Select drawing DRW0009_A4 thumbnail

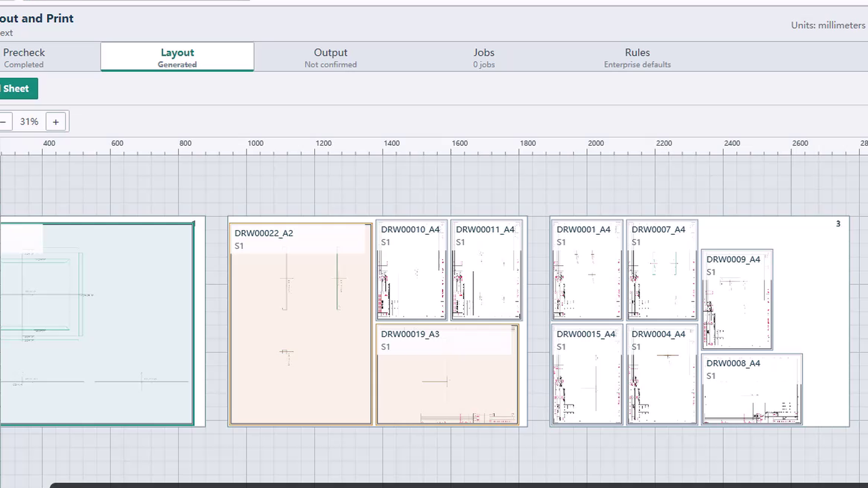(x=737, y=299)
